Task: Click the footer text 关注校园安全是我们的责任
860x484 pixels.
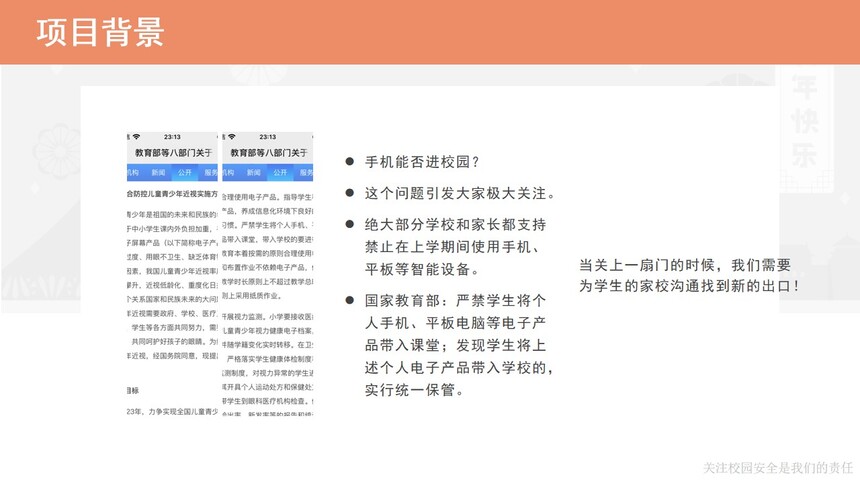Action: pos(778,467)
